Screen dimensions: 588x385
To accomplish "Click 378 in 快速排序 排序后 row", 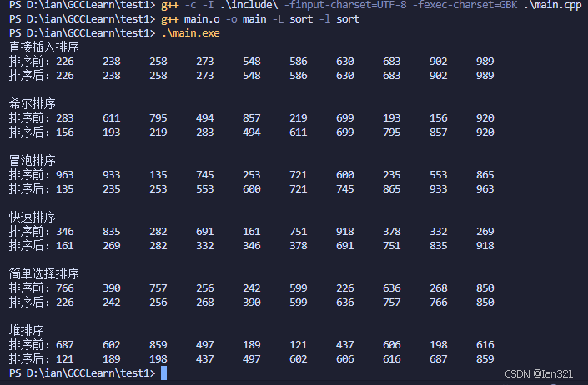I will pyautogui.click(x=298, y=246).
